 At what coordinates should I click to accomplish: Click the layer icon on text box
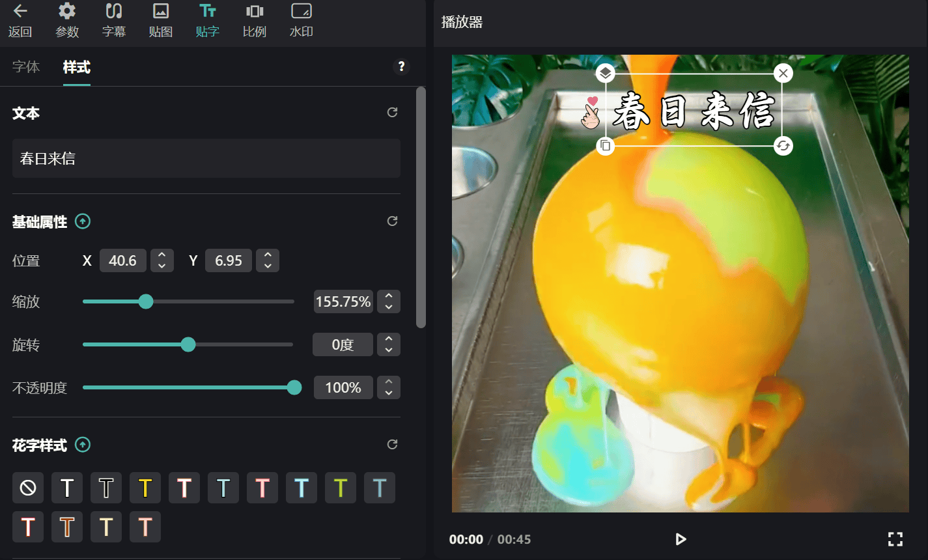[605, 73]
